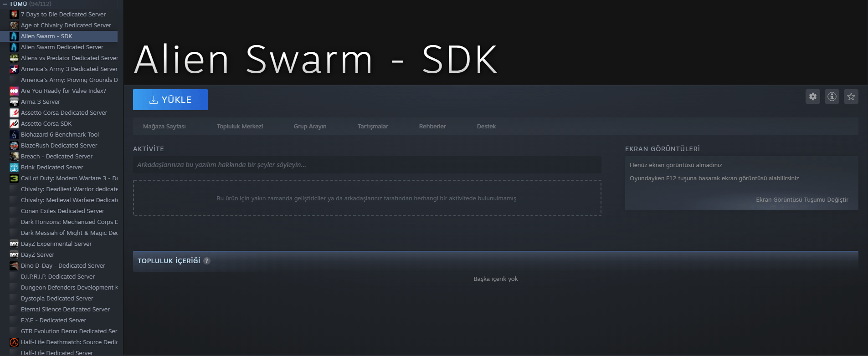Collapse the TÜMÜ library category

tap(5, 4)
